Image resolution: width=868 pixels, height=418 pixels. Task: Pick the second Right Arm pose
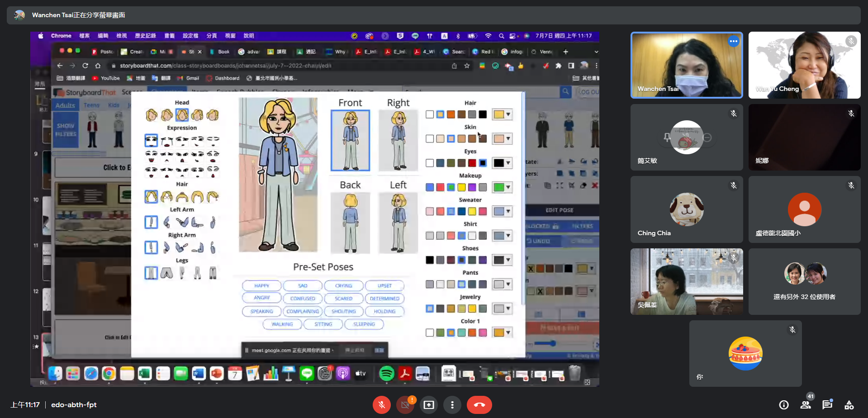pyautogui.click(x=166, y=247)
